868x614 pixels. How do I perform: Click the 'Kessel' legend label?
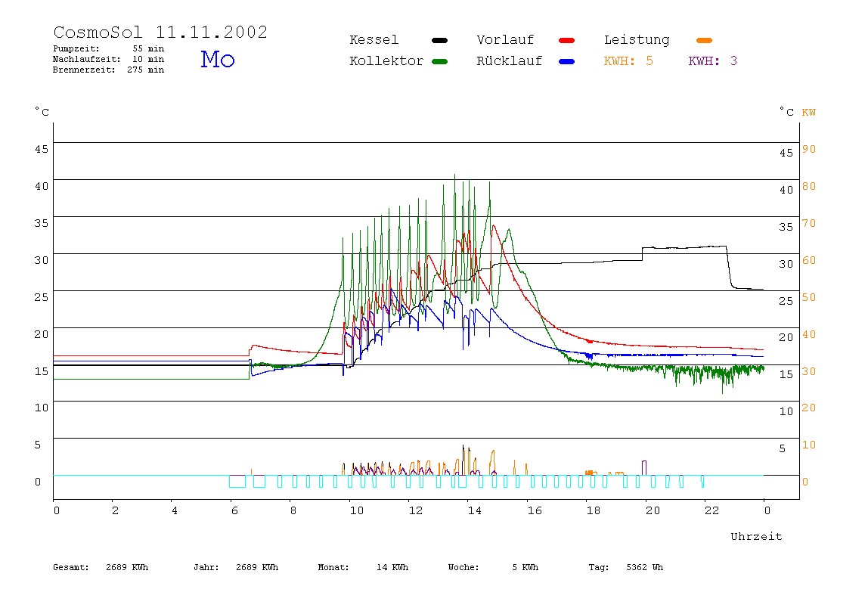click(374, 40)
